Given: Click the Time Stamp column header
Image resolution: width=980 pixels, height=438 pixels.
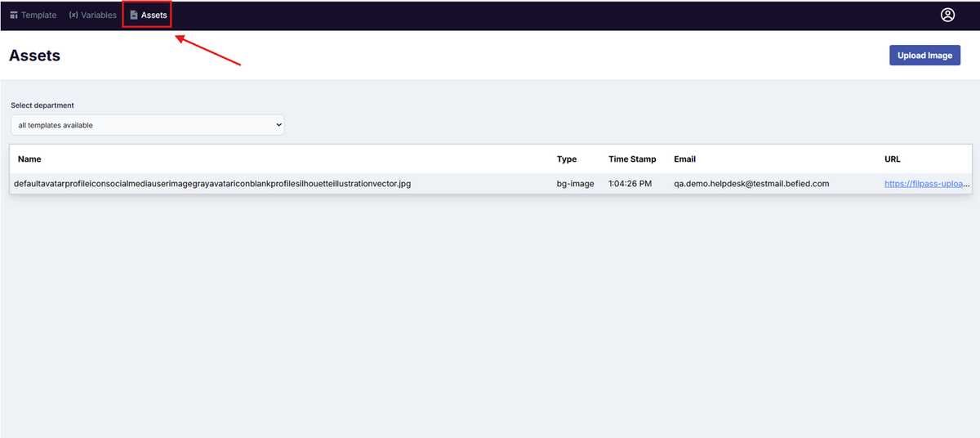Looking at the screenshot, I should pos(632,159).
